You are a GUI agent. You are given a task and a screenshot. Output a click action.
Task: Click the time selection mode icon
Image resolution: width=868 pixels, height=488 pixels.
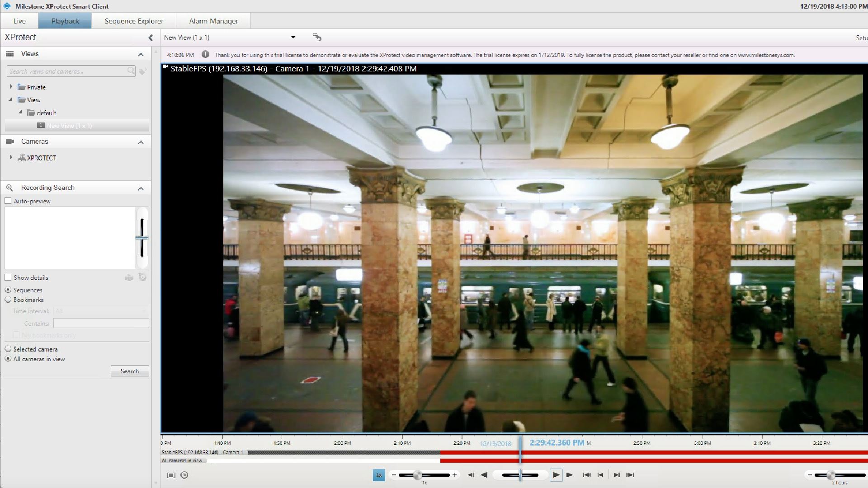[171, 475]
